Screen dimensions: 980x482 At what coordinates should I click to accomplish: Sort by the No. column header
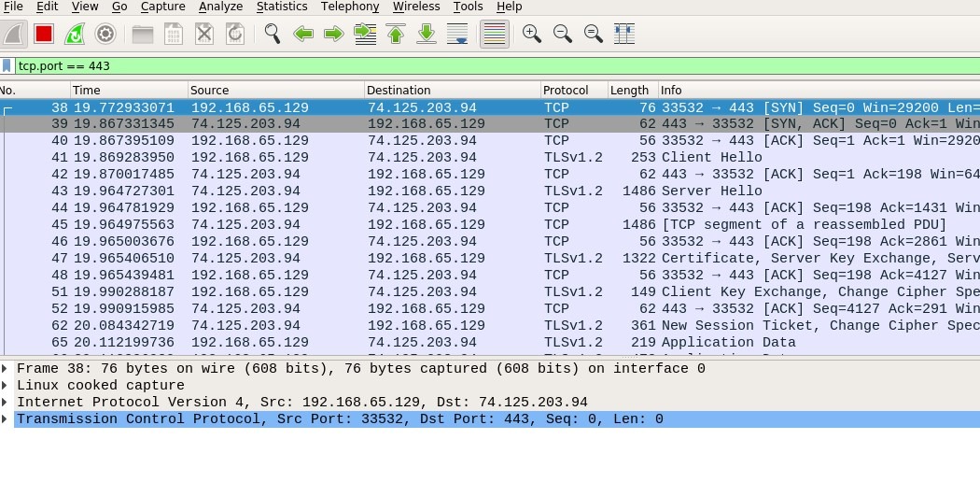coord(35,90)
